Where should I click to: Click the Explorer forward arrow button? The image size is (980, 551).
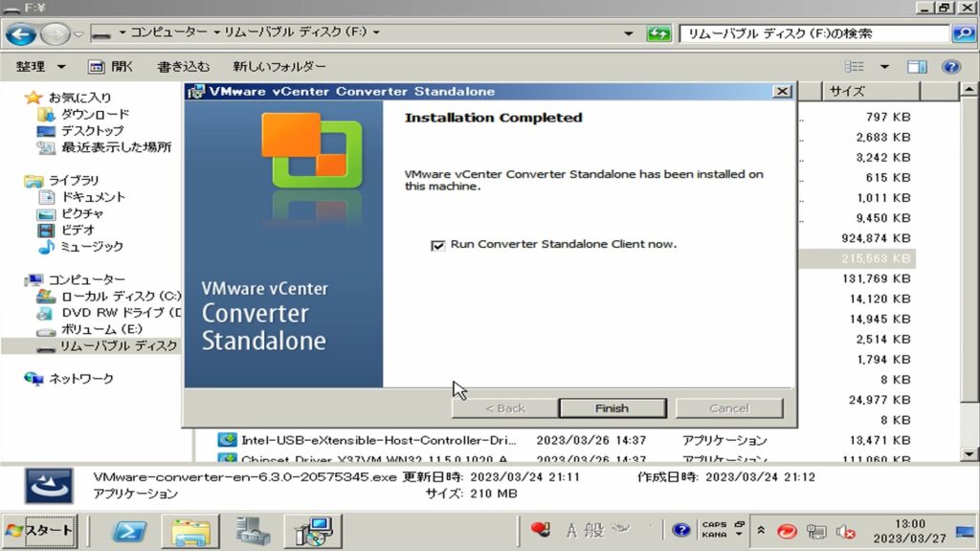coord(55,33)
